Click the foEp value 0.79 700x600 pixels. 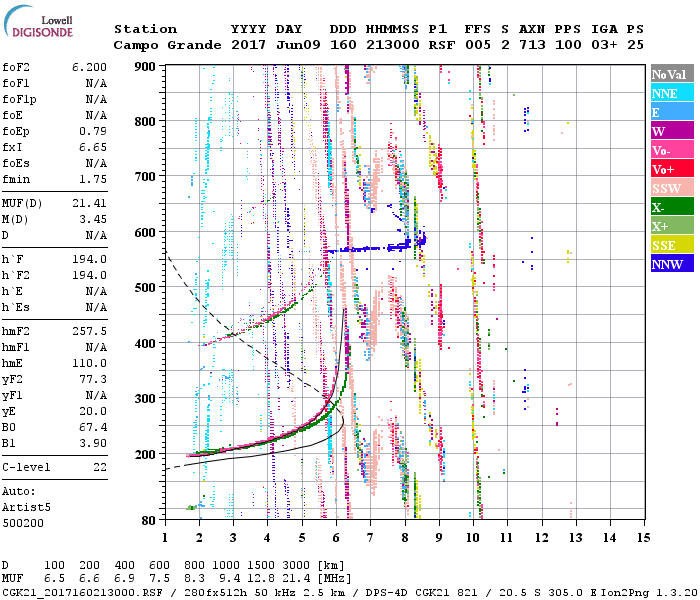(x=93, y=131)
